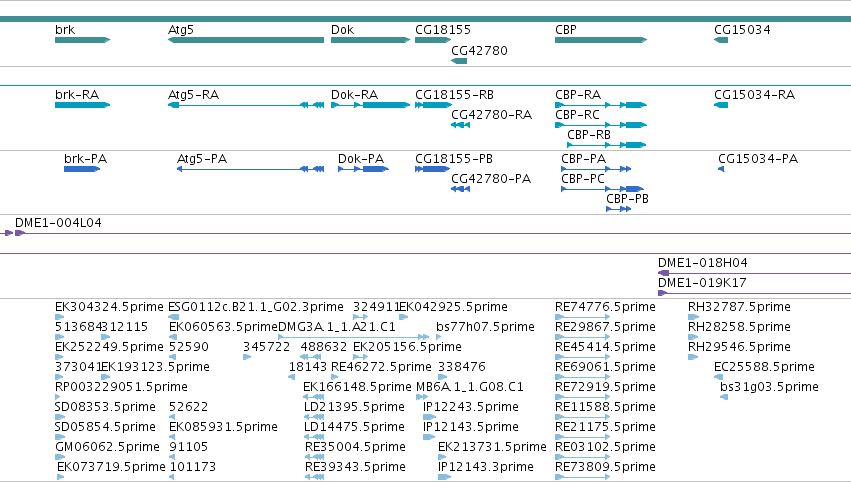Click the CBP-PC protein feature
The width and height of the screenshot is (851, 482).
pyautogui.click(x=602, y=189)
